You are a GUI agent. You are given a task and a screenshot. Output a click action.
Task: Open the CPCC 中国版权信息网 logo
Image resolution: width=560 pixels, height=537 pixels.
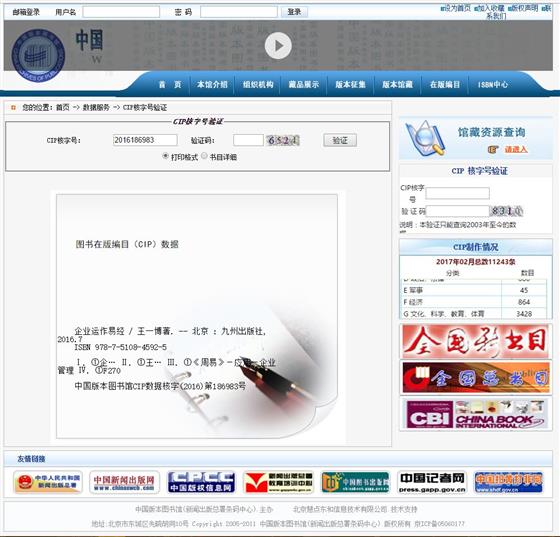click(201, 482)
